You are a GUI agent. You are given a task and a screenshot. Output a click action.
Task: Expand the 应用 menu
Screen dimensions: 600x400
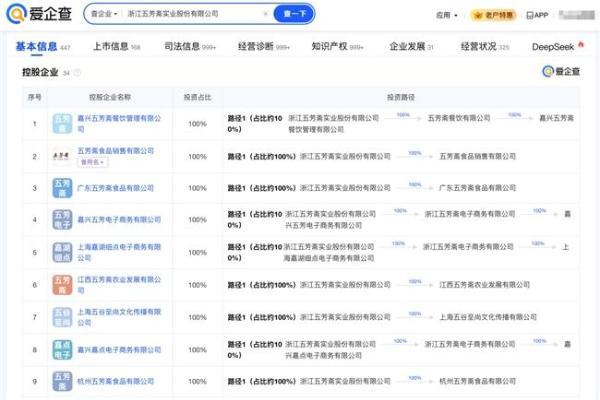point(447,15)
